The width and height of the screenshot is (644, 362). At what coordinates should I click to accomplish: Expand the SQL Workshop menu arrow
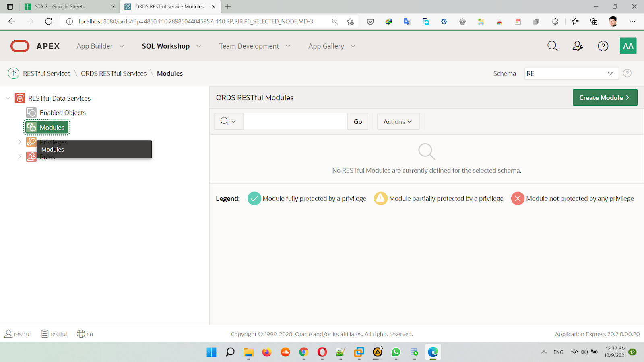point(199,46)
